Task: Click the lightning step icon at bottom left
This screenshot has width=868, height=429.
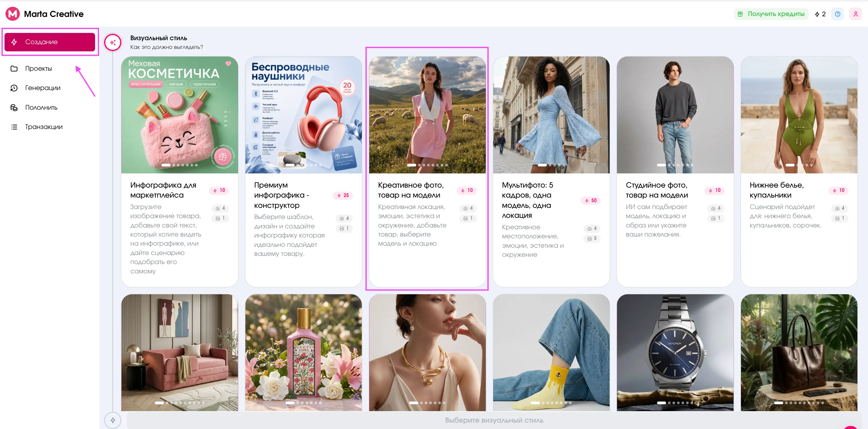Action: pos(113,420)
